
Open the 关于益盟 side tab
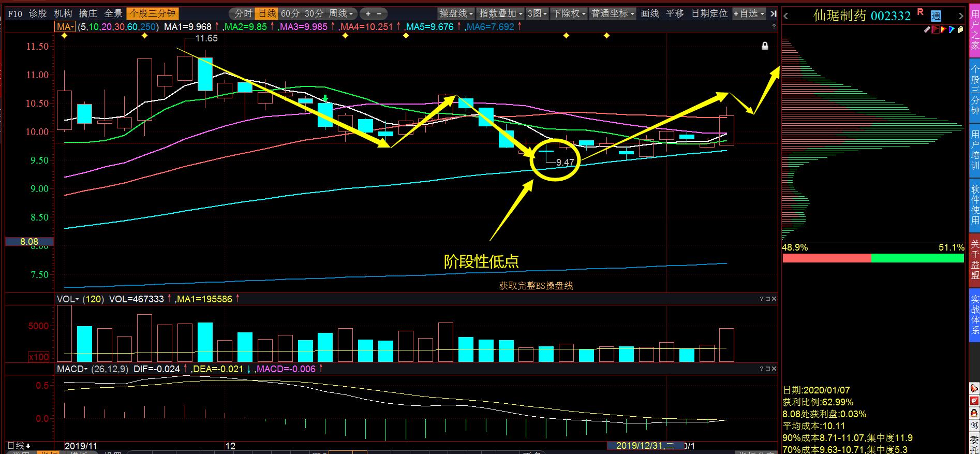point(974,260)
